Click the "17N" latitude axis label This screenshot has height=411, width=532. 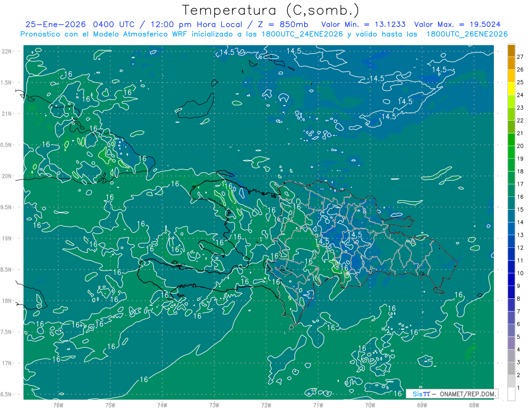point(7,363)
